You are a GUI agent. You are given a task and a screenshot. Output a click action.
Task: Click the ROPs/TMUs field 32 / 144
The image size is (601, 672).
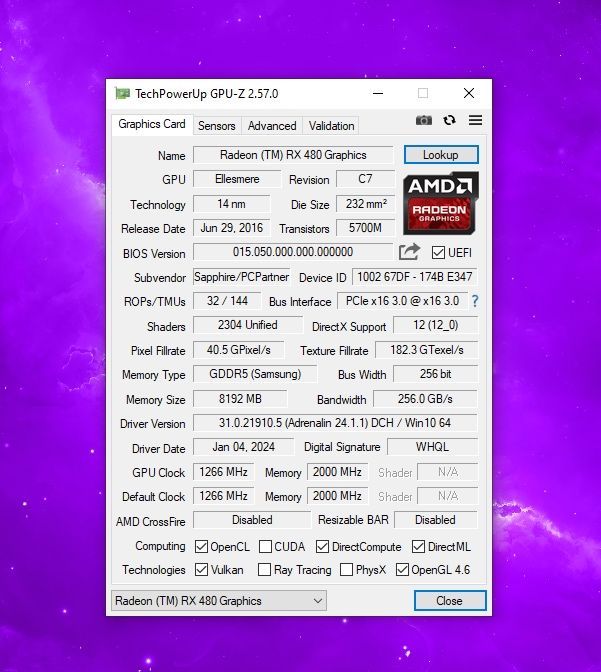(x=227, y=301)
